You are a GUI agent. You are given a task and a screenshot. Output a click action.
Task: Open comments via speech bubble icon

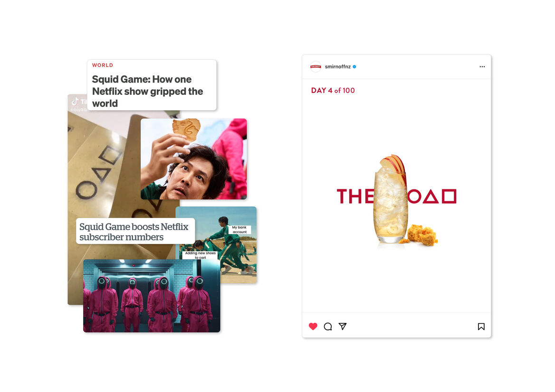pyautogui.click(x=328, y=326)
